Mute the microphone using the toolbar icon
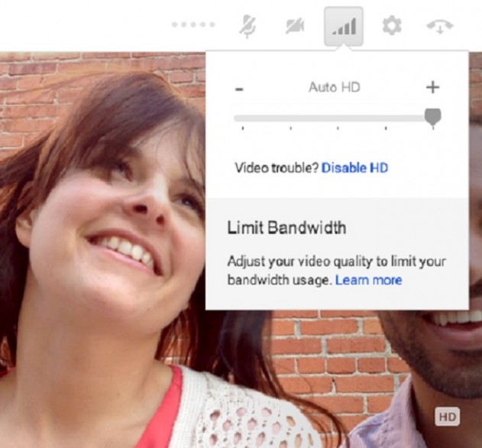 tap(247, 26)
